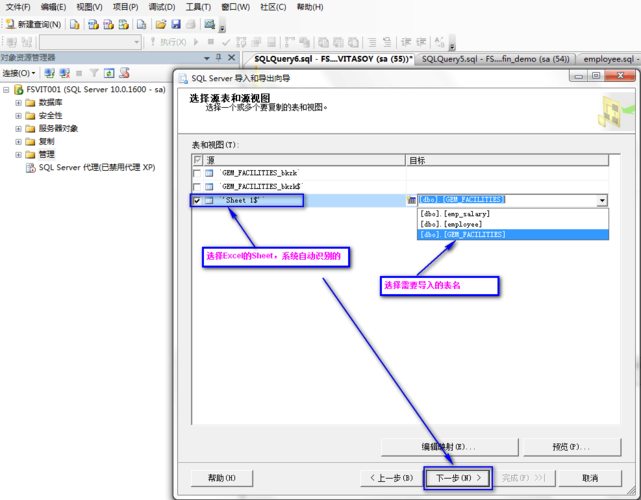The width and height of the screenshot is (641, 500).
Task: Click the Open File folder icon
Action: (x=161, y=25)
